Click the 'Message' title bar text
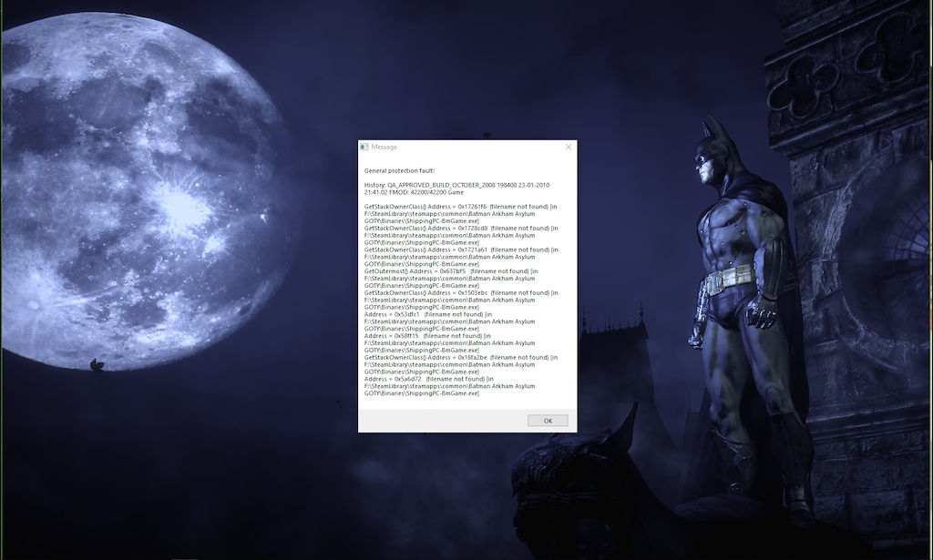Screen dimensions: 933x560 pos(384,147)
